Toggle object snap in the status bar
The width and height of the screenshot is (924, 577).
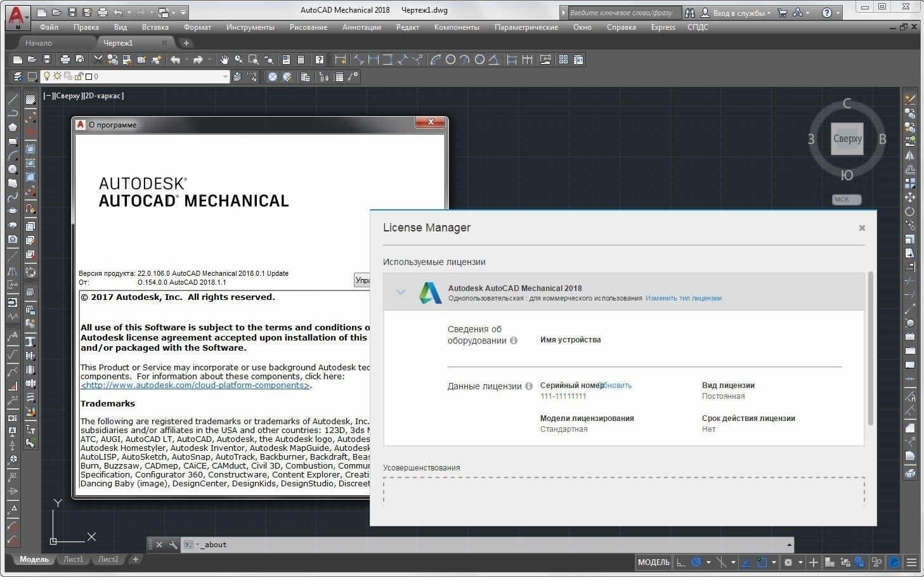pyautogui.click(x=762, y=562)
